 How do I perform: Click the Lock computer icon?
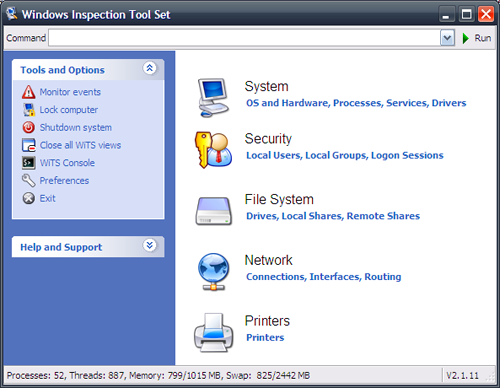click(29, 110)
